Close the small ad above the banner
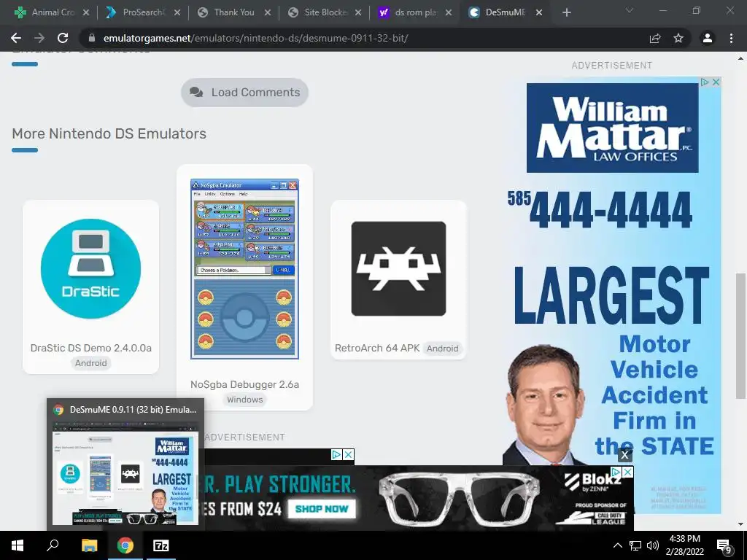The width and height of the screenshot is (747, 560). (x=349, y=455)
